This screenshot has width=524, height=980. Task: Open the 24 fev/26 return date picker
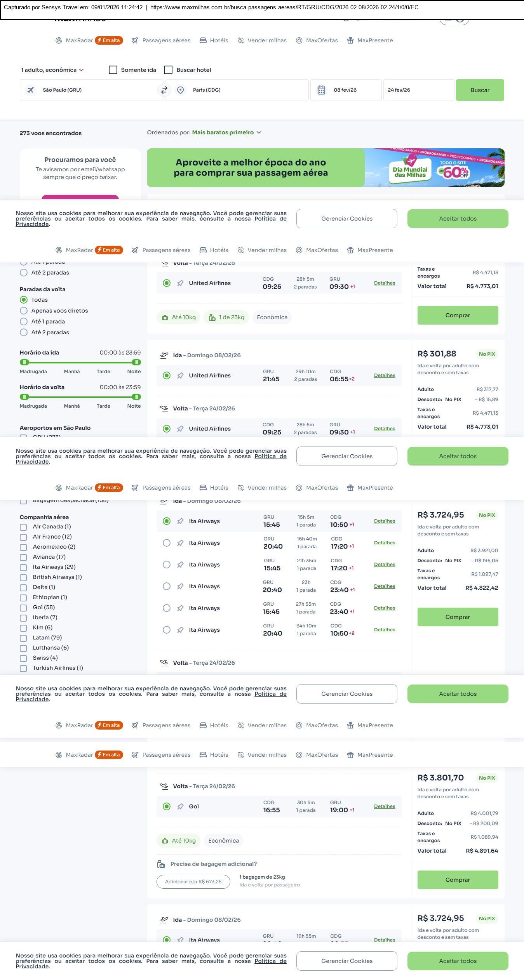pos(418,90)
